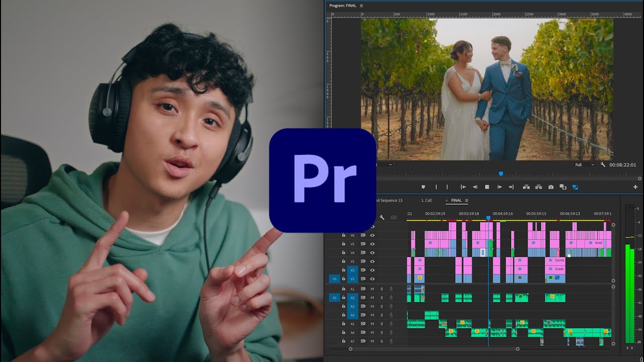Close the FINAL sequence tab
This screenshot has width=644, height=362.
point(447,201)
